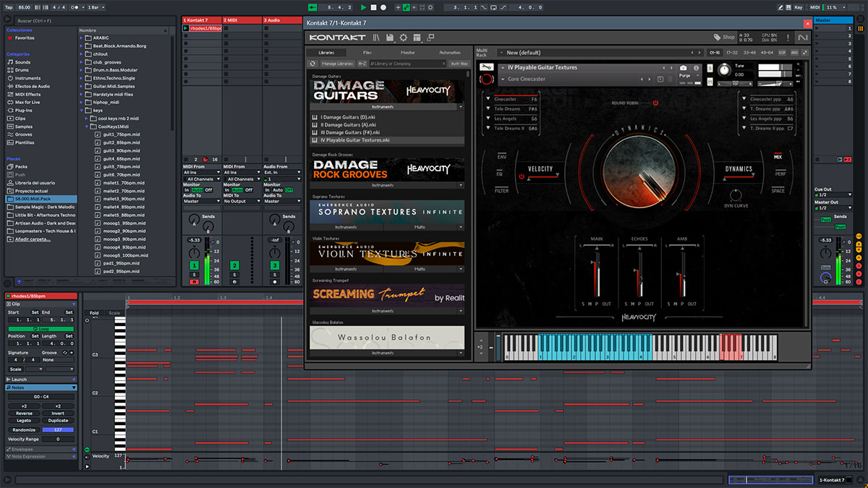This screenshot has width=868, height=488.
Task: Select the Drums category in browser
Action: tap(23, 70)
